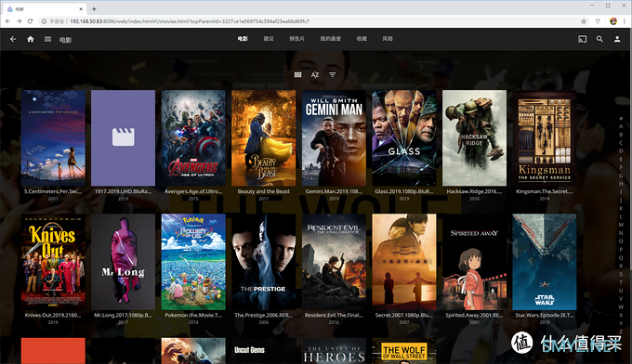
Task: Click the Spirited.Away.2001 title link
Action: [474, 316]
